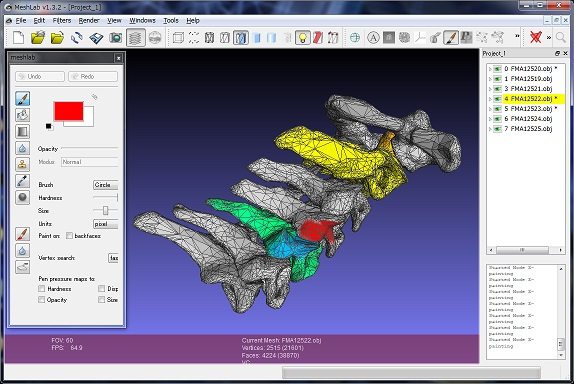Click the Redo button
This screenshot has width=574, height=384.
click(x=93, y=77)
